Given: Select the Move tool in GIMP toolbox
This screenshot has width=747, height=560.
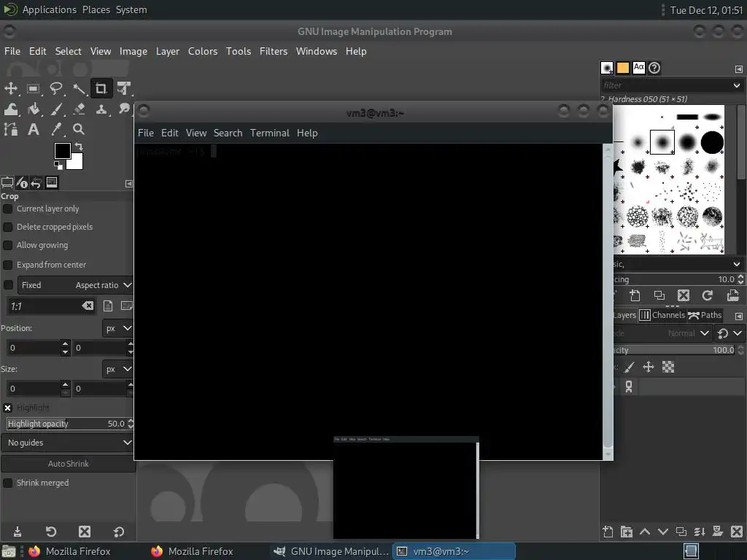Looking at the screenshot, I should click(x=11, y=88).
